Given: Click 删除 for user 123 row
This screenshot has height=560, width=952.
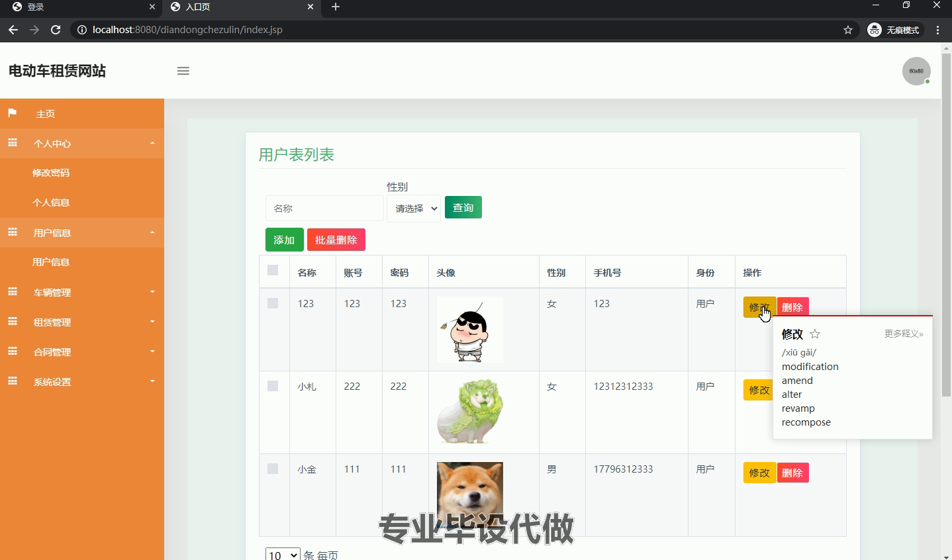Looking at the screenshot, I should coord(793,307).
